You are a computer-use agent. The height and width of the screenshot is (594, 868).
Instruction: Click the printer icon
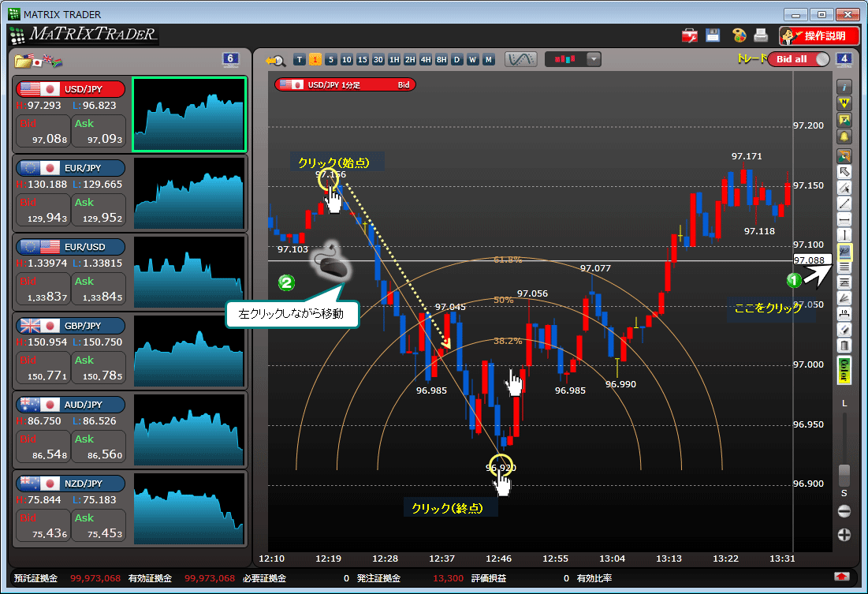point(761,35)
